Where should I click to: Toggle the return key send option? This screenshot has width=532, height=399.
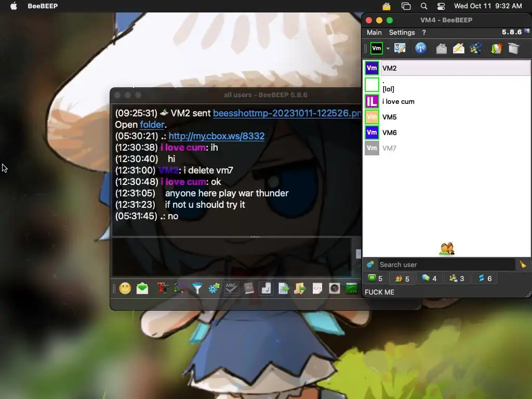266,288
